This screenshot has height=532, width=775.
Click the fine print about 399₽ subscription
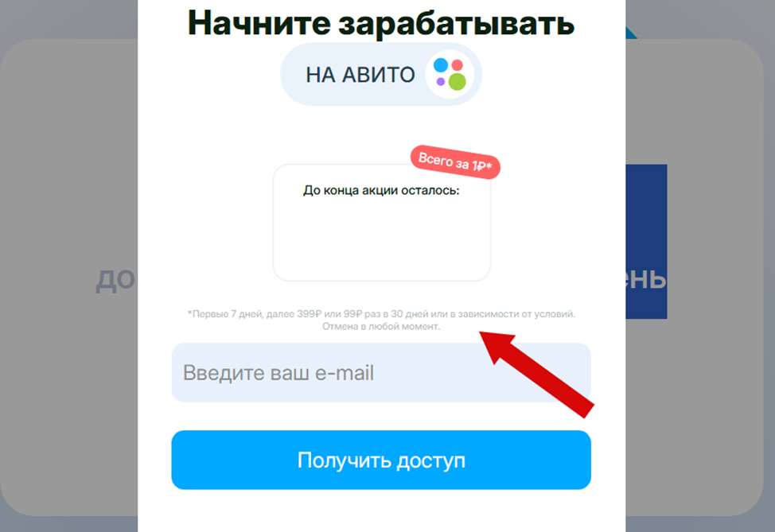(381, 314)
